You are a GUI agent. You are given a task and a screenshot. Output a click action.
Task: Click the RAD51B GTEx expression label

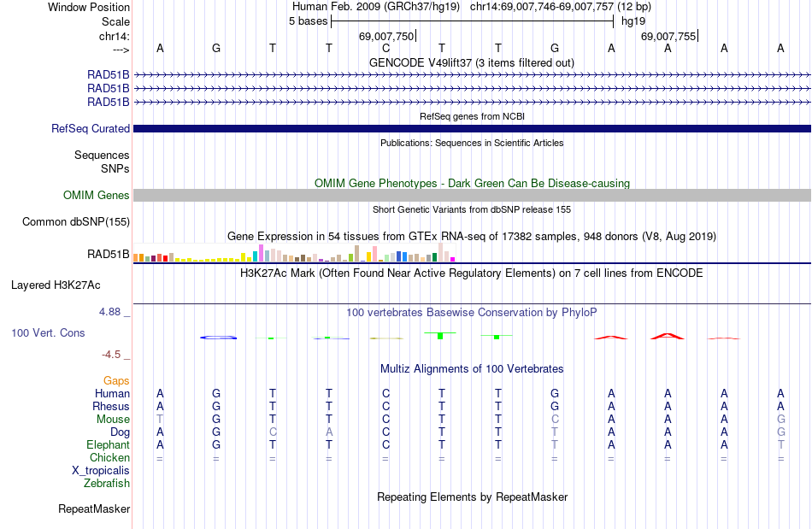tap(109, 254)
